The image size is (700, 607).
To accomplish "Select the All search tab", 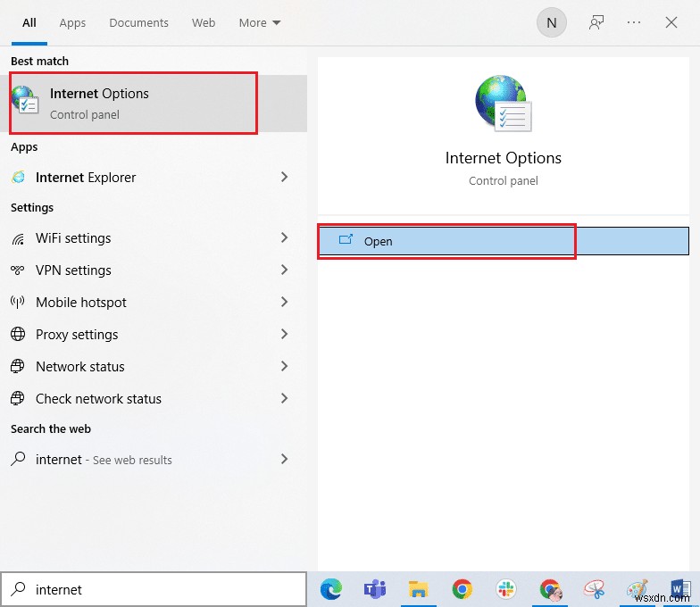I will point(29,23).
